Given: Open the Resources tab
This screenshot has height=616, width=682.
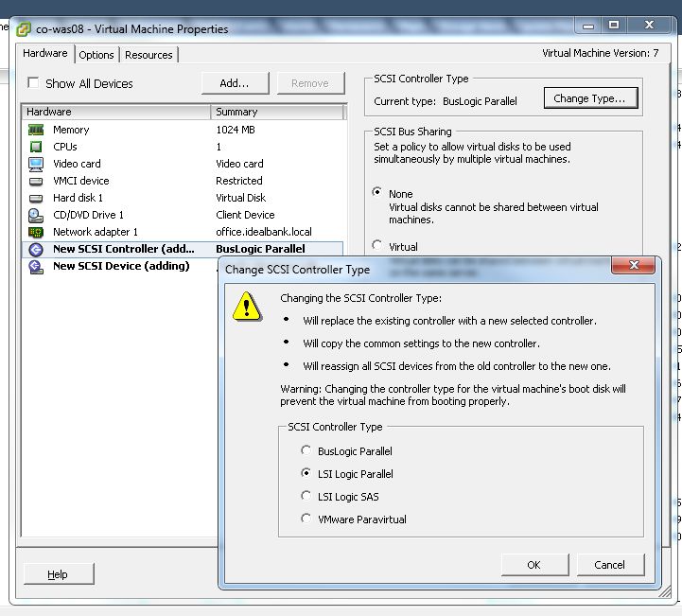Looking at the screenshot, I should 149,55.
